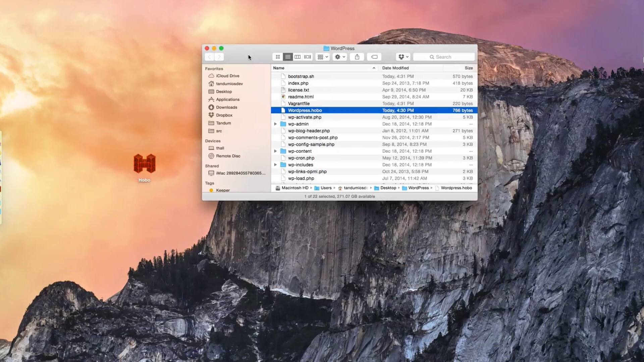This screenshot has width=644, height=362.
Task: Switch to icon view
Action: coord(278,57)
